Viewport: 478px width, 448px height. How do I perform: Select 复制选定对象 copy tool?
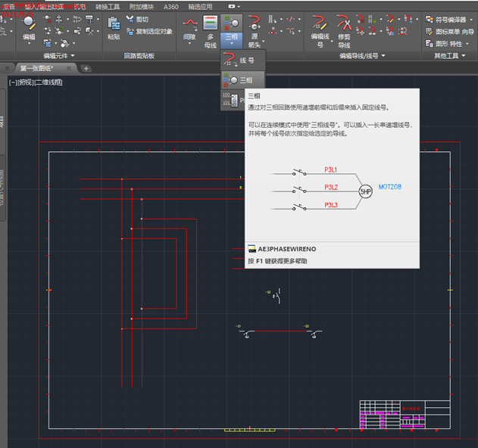(148, 32)
